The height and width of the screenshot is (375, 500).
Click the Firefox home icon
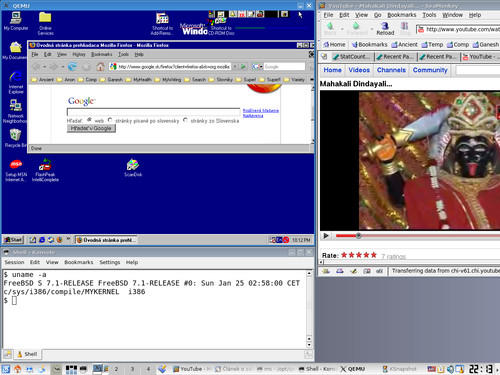[x=100, y=67]
